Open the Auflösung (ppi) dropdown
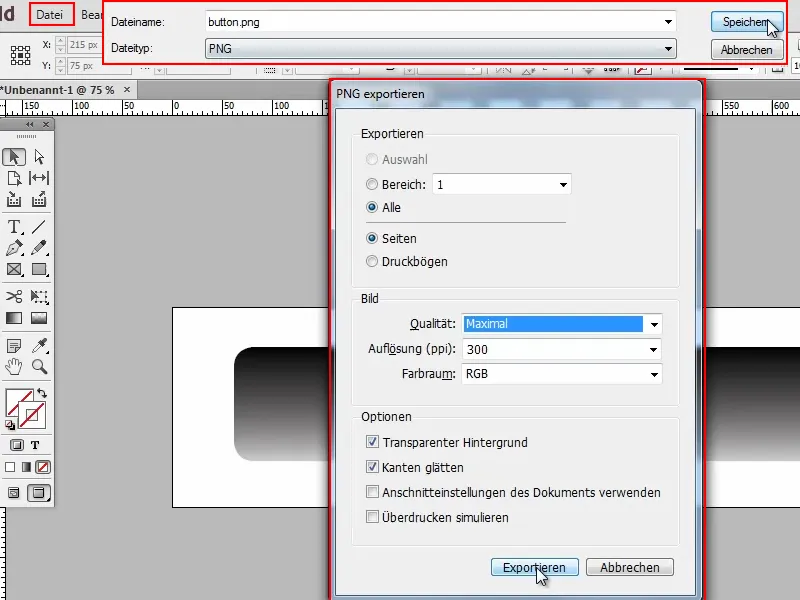 tap(562, 349)
